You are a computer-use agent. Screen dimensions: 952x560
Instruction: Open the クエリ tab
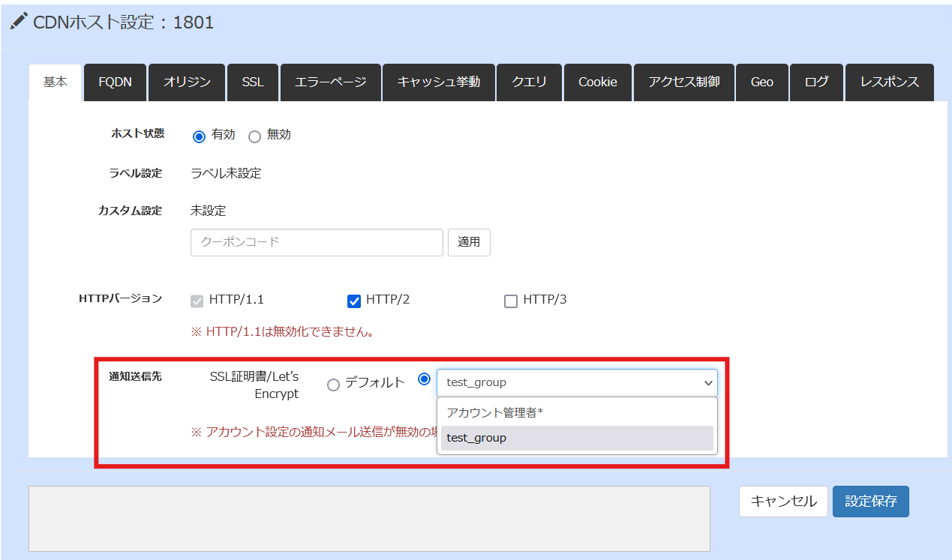pyautogui.click(x=530, y=82)
